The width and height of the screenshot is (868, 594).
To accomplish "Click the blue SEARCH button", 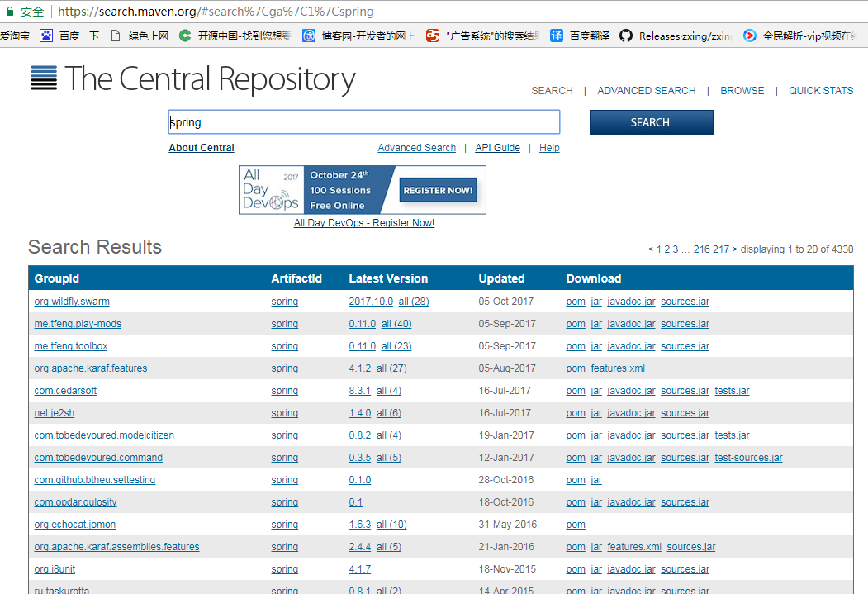I will click(x=651, y=122).
